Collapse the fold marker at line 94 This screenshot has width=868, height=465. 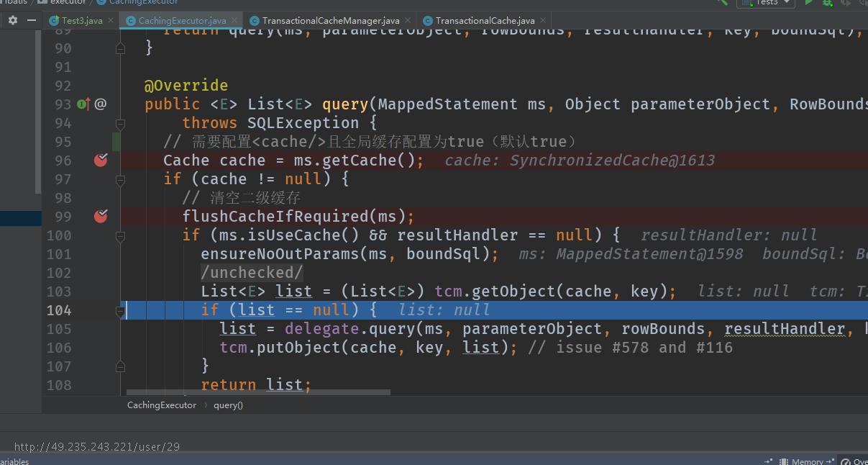pyautogui.click(x=120, y=124)
